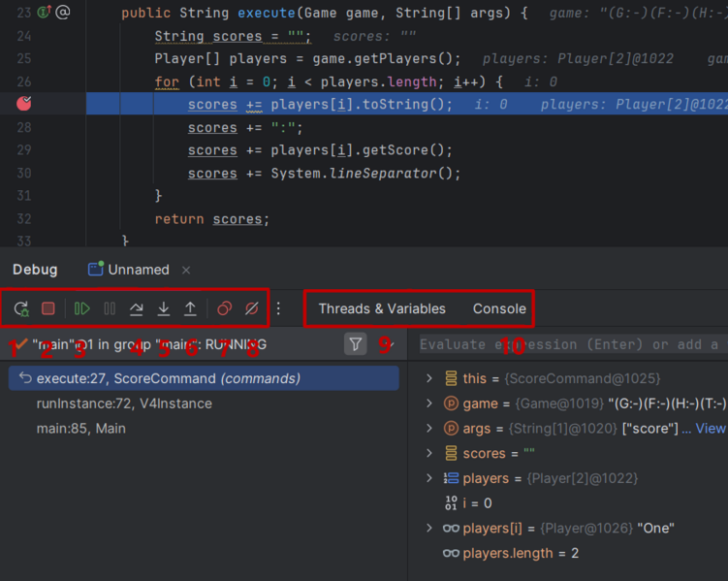Step out of current method
728x581 pixels.
[191, 308]
